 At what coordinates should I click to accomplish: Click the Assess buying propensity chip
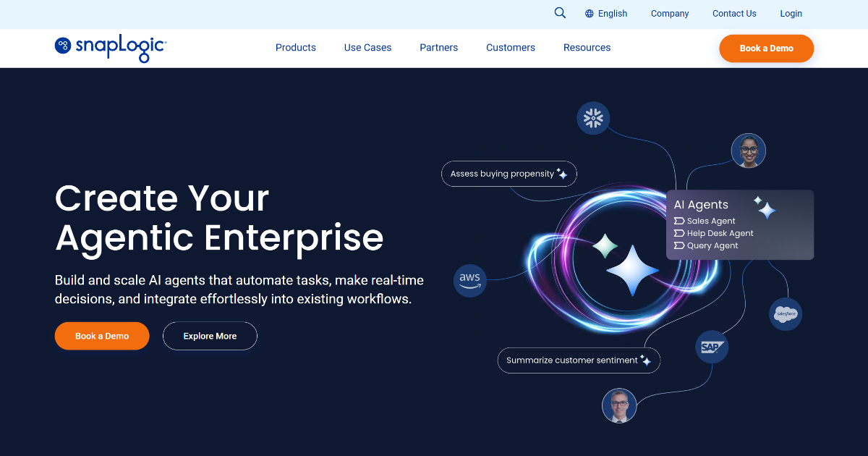pos(509,174)
